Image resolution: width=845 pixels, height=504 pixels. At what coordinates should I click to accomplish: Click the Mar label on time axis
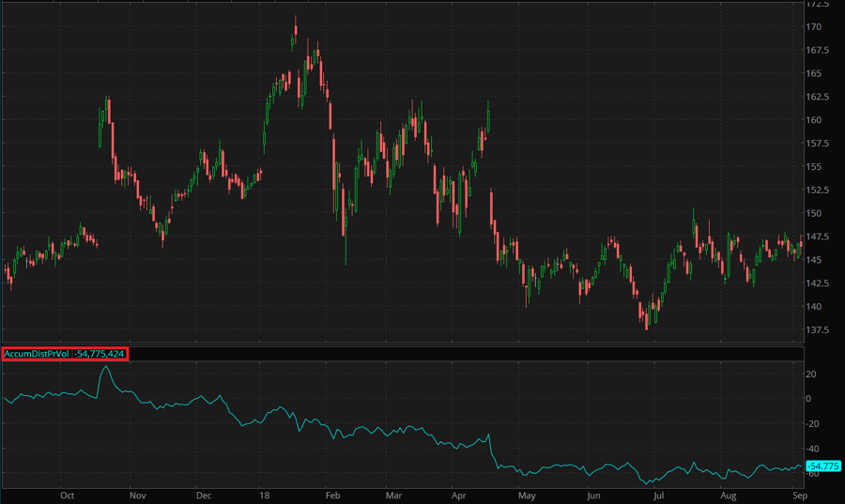[393, 494]
